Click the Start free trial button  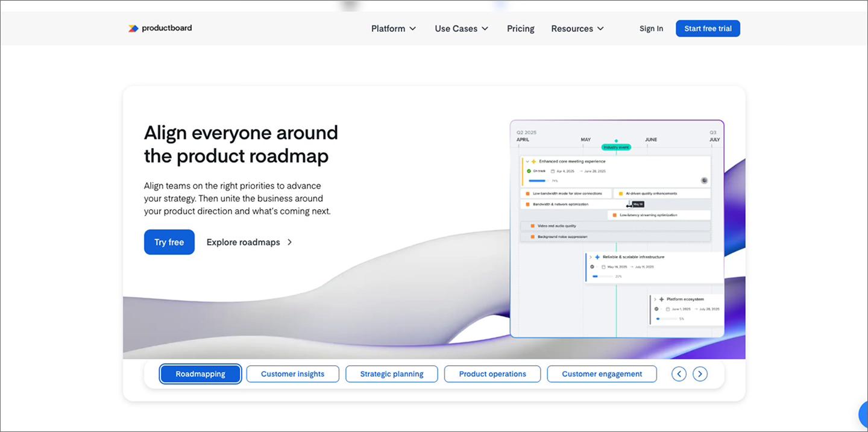tap(708, 28)
